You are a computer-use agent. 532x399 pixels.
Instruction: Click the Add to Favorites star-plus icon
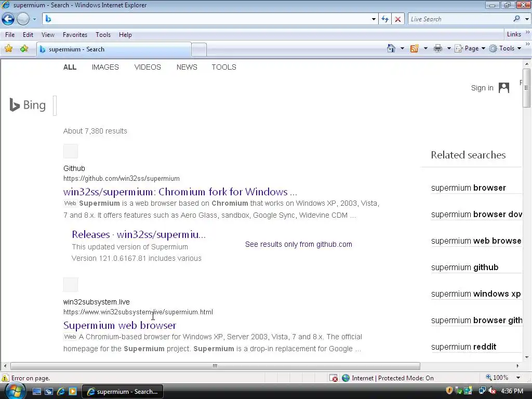pyautogui.click(x=24, y=49)
